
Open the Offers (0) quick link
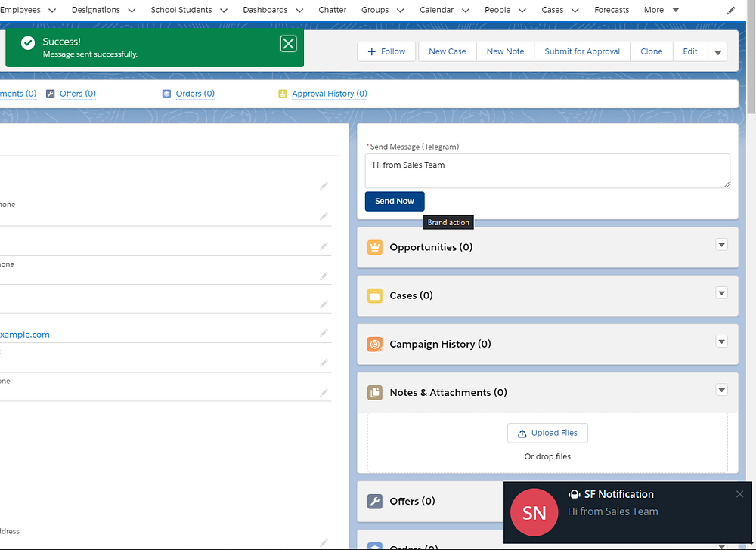(x=78, y=94)
